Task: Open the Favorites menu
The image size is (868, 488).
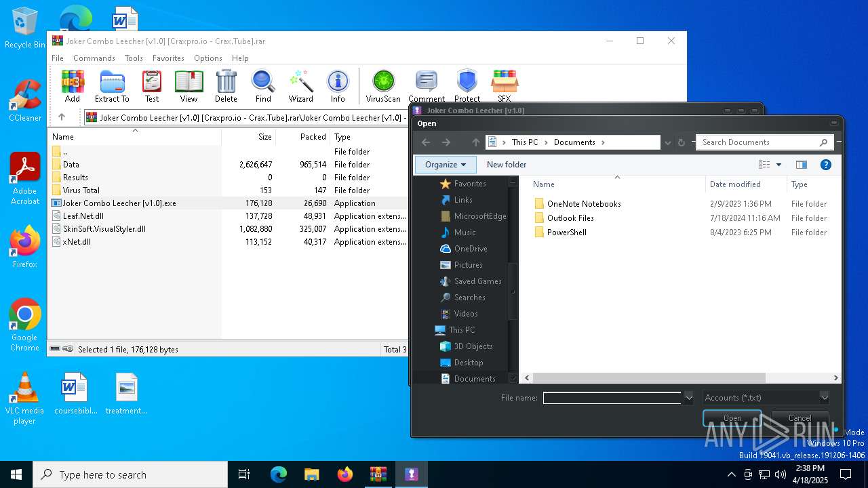Action: [x=168, y=58]
